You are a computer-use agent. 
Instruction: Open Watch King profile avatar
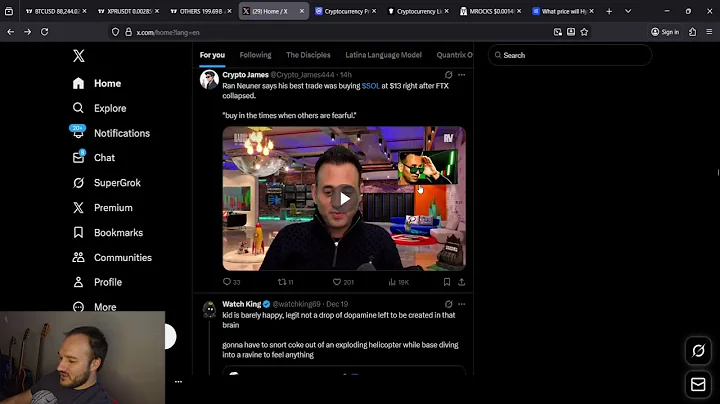209,309
